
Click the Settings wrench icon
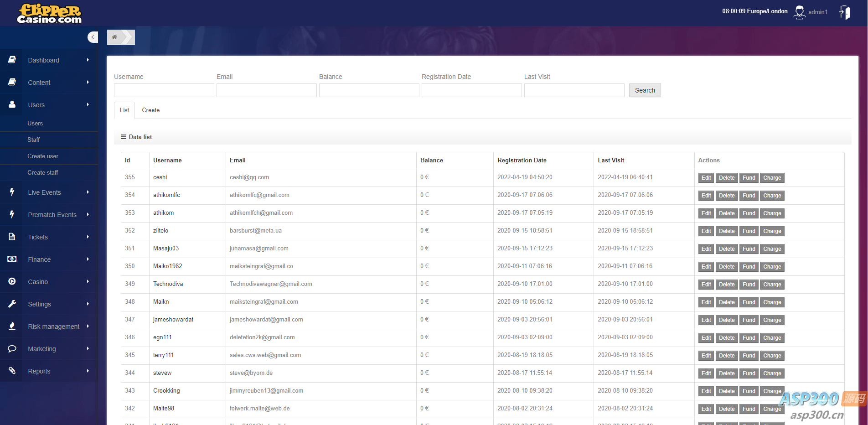point(12,304)
